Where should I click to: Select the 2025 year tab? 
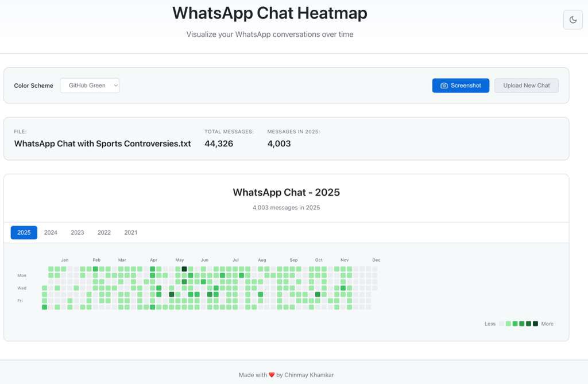click(x=24, y=232)
